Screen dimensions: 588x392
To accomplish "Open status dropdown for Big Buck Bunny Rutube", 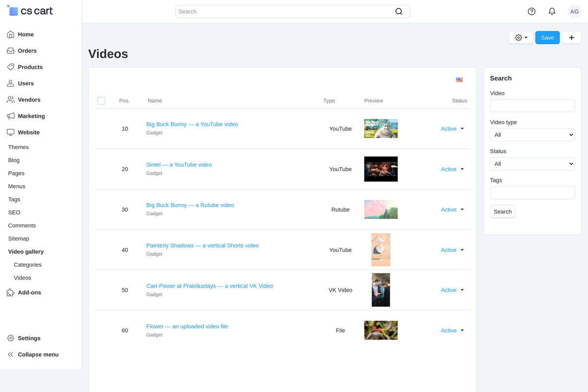I will (x=452, y=210).
